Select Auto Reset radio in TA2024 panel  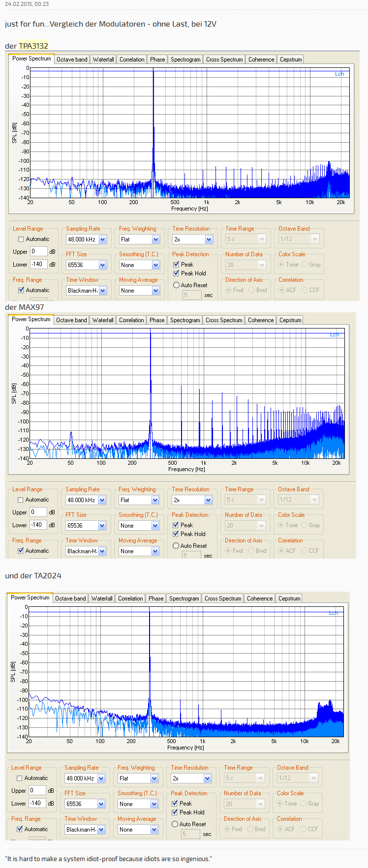coord(175,824)
